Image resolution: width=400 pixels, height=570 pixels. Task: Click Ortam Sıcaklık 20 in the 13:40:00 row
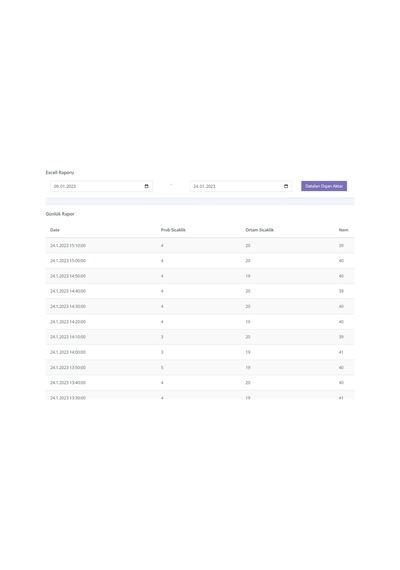248,383
